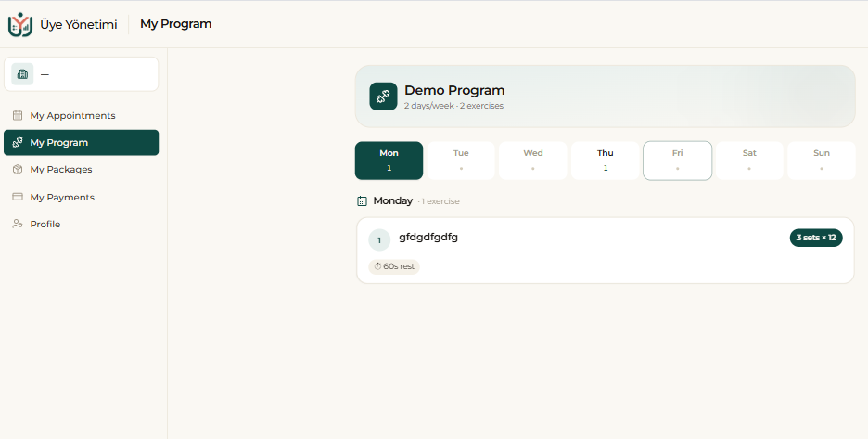The image size is (868, 439).
Task: Select the Mon day tab
Action: click(x=389, y=161)
